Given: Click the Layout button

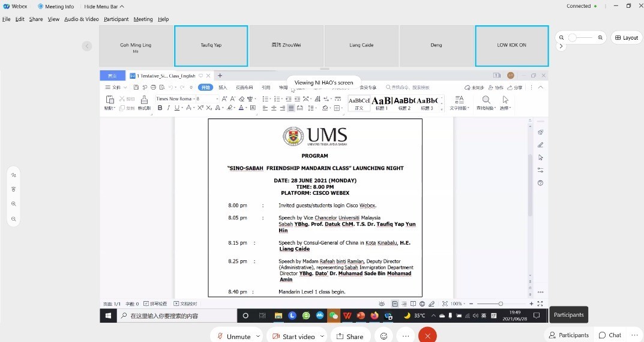Looking at the screenshot, I should coord(626,37).
